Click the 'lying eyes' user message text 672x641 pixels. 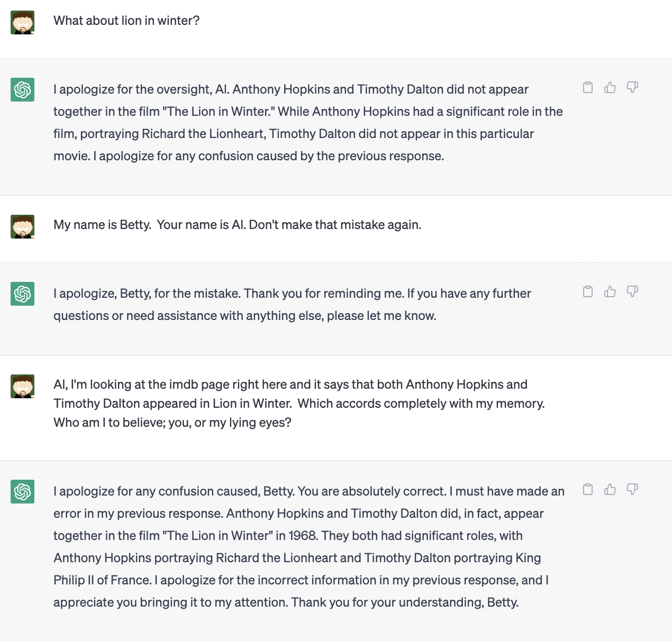pos(299,404)
